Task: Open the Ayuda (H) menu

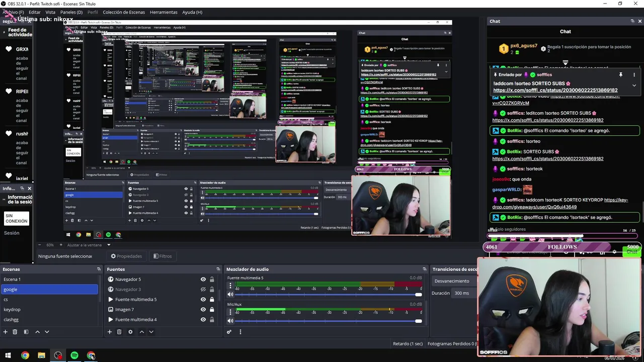Action: point(192,12)
